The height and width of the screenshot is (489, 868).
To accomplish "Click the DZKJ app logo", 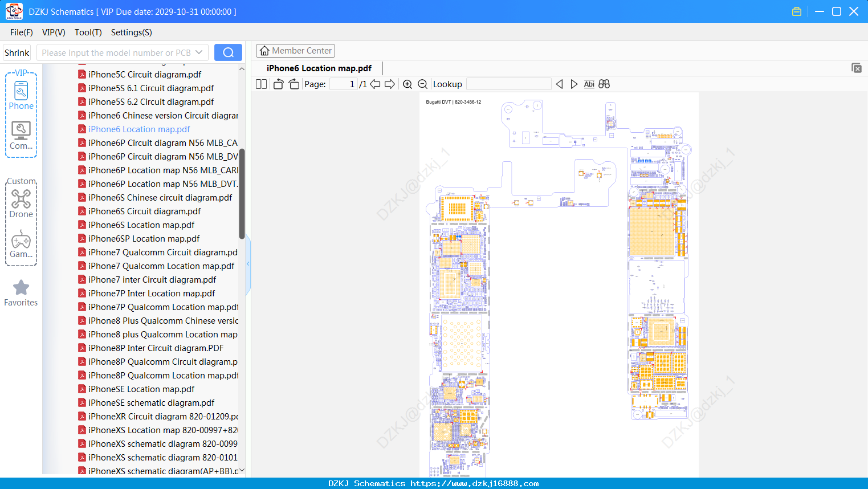I will click(x=14, y=11).
